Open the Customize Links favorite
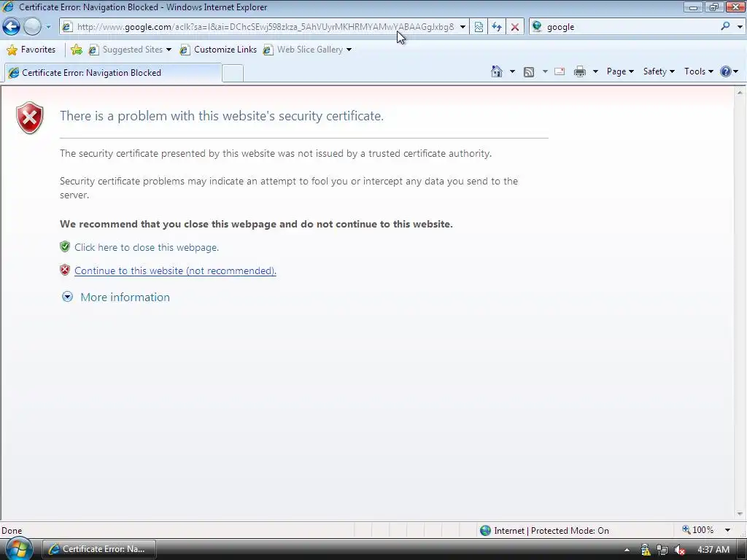The width and height of the screenshot is (747, 560). [218, 50]
